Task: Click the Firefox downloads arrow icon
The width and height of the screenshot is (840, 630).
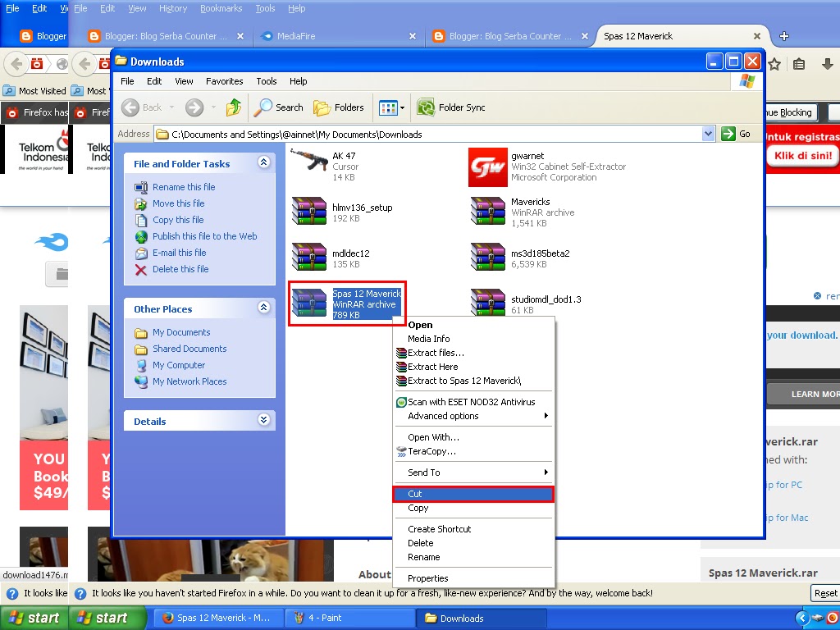Action: [827, 64]
